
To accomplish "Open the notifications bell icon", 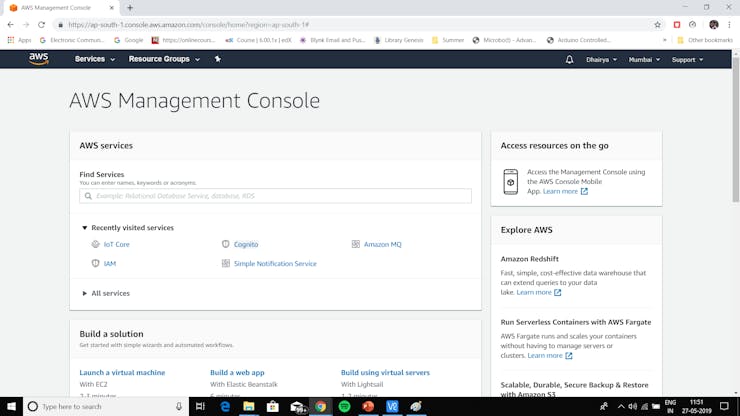I will [569, 59].
